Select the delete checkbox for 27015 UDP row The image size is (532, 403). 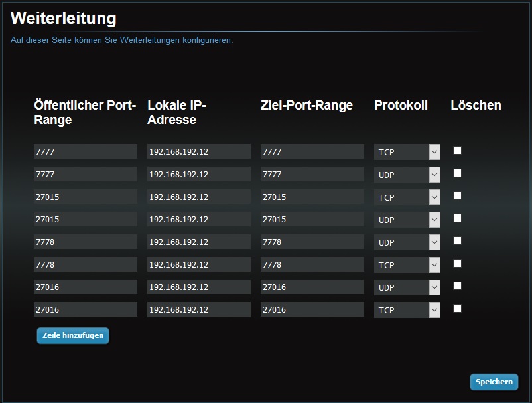coord(457,218)
